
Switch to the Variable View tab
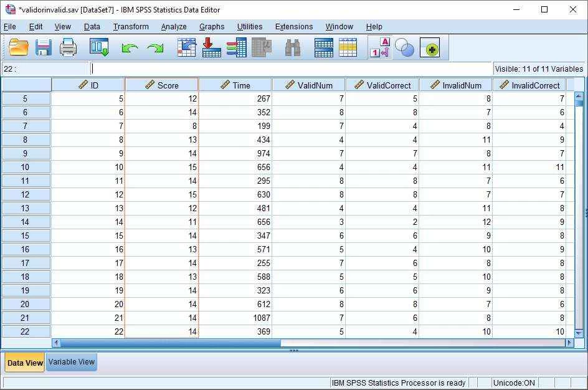click(72, 362)
